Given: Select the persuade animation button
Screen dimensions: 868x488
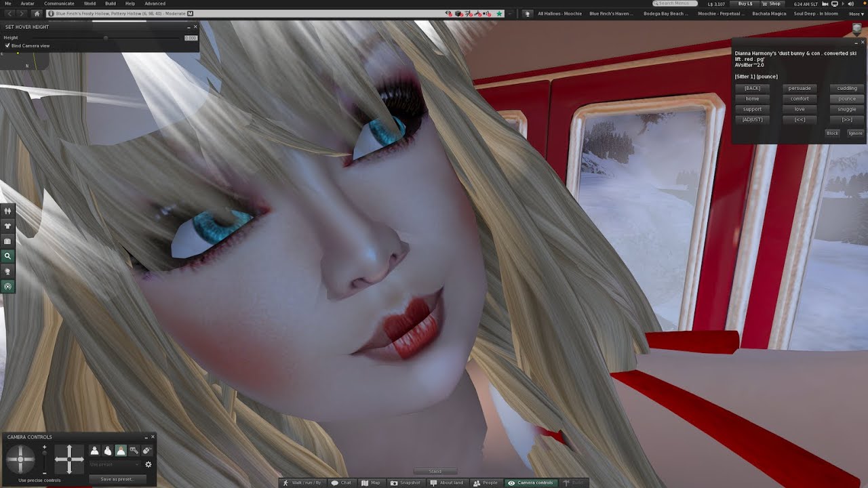Looking at the screenshot, I should (x=800, y=88).
